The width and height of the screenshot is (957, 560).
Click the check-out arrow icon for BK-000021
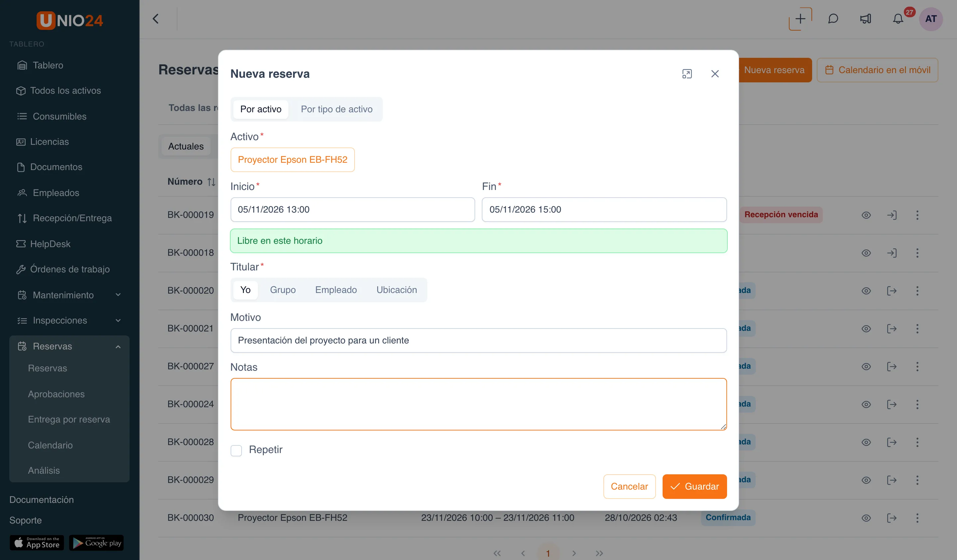892,328
